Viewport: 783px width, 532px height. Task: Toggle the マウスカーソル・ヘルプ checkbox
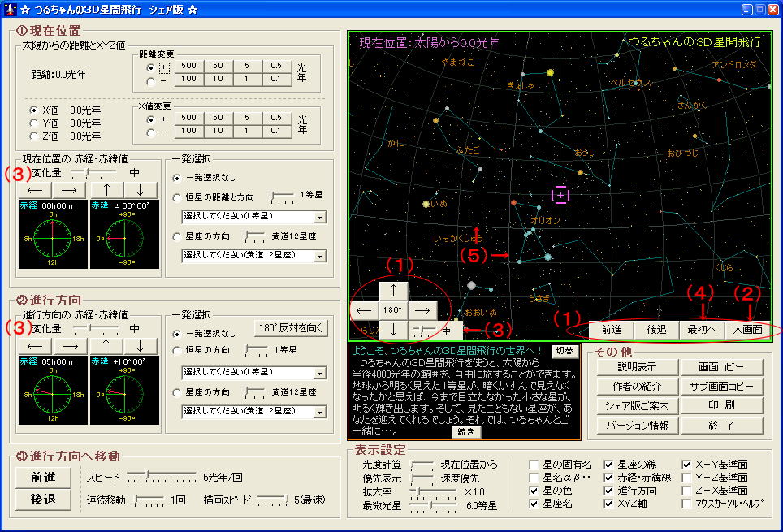(x=686, y=504)
